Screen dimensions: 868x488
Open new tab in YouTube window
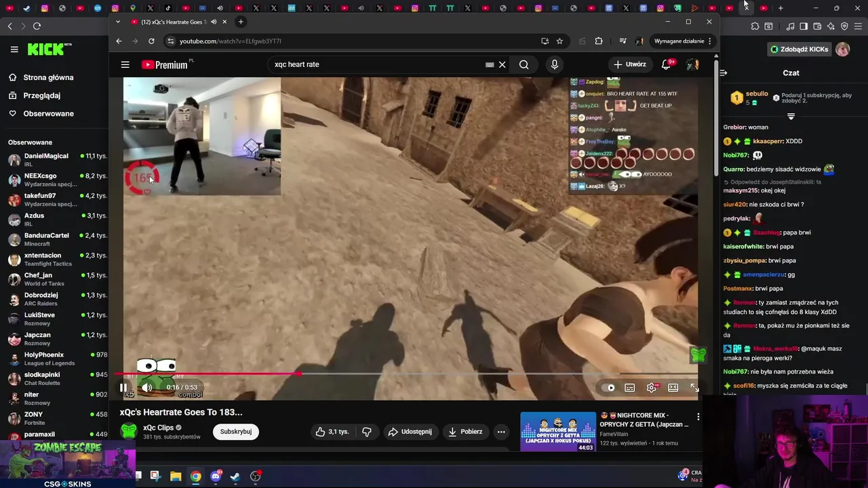[x=241, y=22]
